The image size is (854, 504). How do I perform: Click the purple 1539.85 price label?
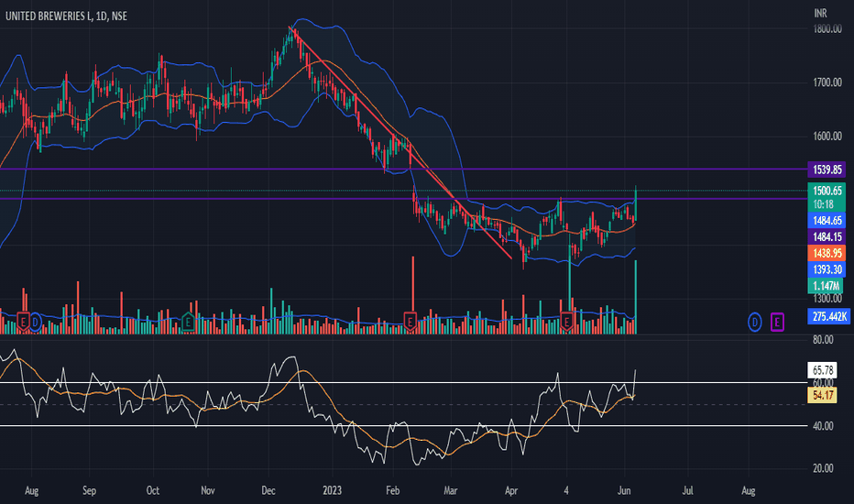[827, 170]
